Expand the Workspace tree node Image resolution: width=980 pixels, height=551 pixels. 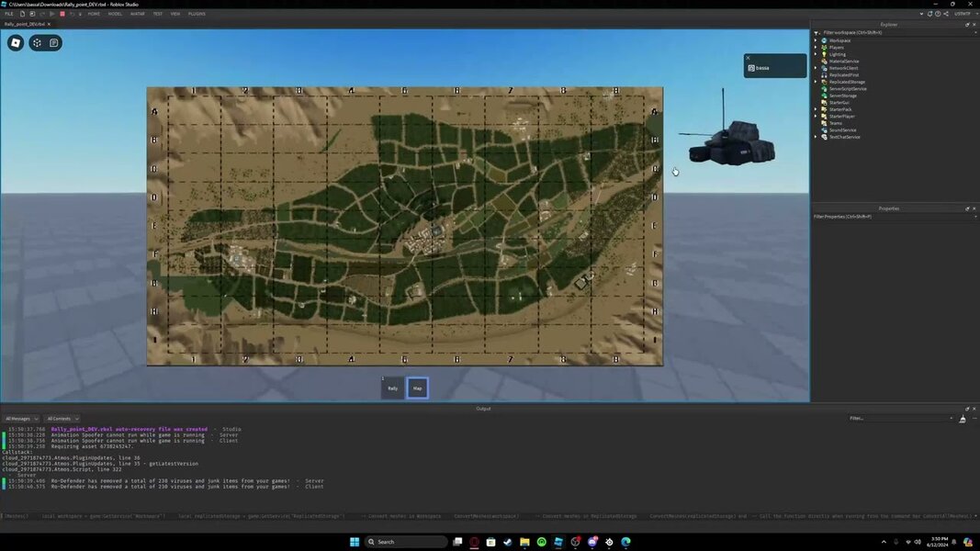click(816, 40)
